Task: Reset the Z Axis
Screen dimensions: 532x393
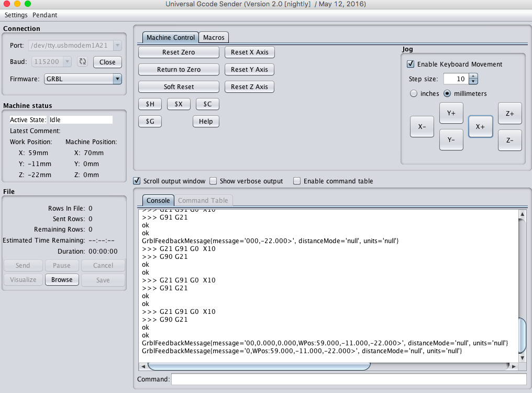Action: tap(249, 86)
